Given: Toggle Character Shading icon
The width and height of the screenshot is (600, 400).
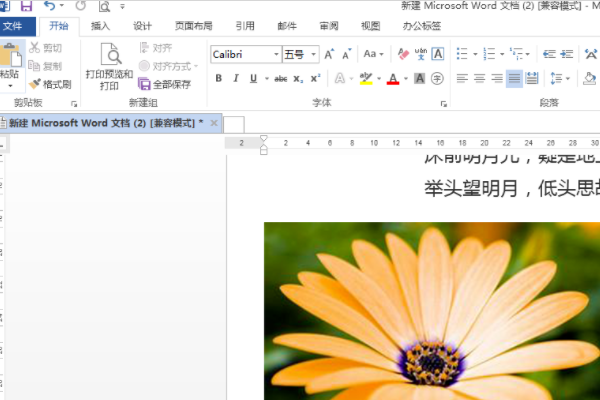Looking at the screenshot, I should 420,78.
